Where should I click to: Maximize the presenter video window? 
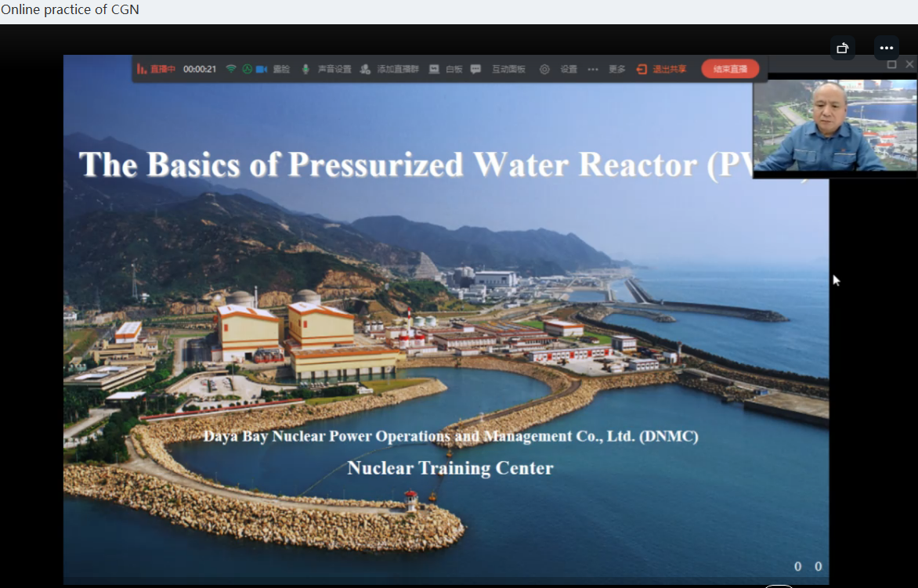[x=891, y=64]
